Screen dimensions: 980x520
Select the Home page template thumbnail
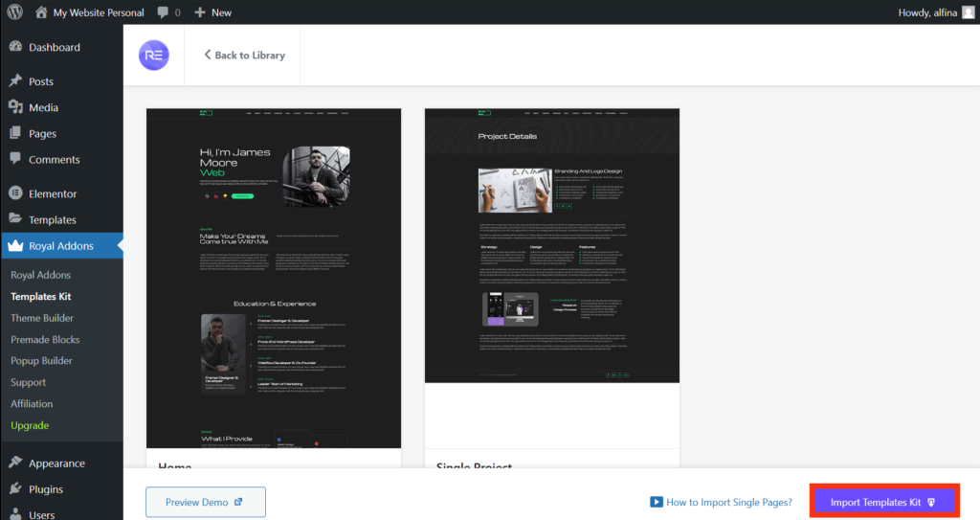pos(273,278)
